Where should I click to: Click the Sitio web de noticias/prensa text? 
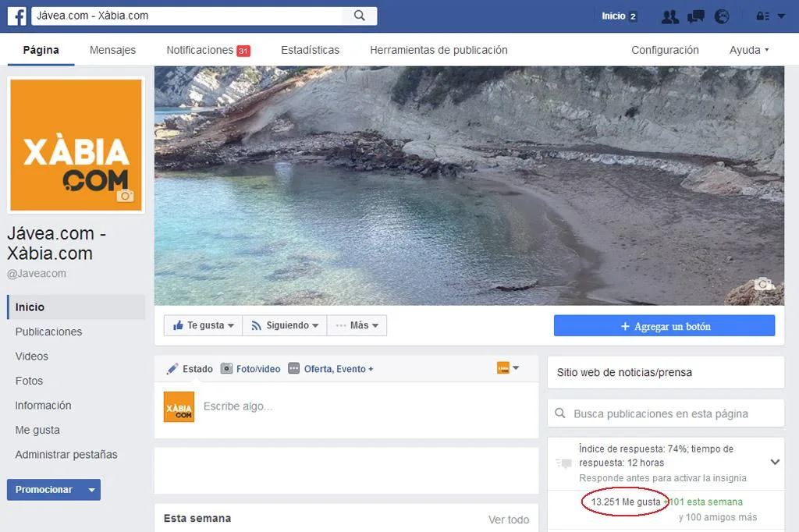click(x=624, y=373)
